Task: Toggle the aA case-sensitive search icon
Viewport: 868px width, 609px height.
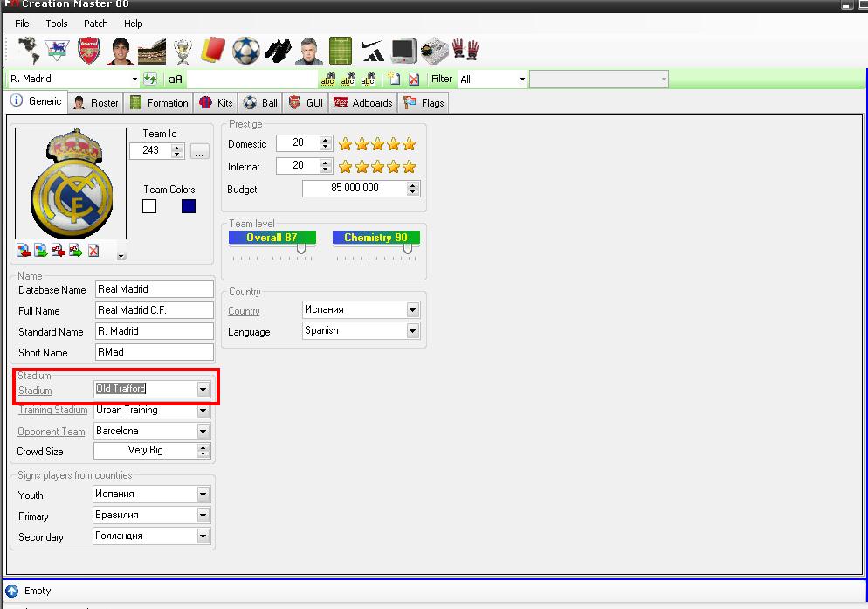Action: [175, 80]
